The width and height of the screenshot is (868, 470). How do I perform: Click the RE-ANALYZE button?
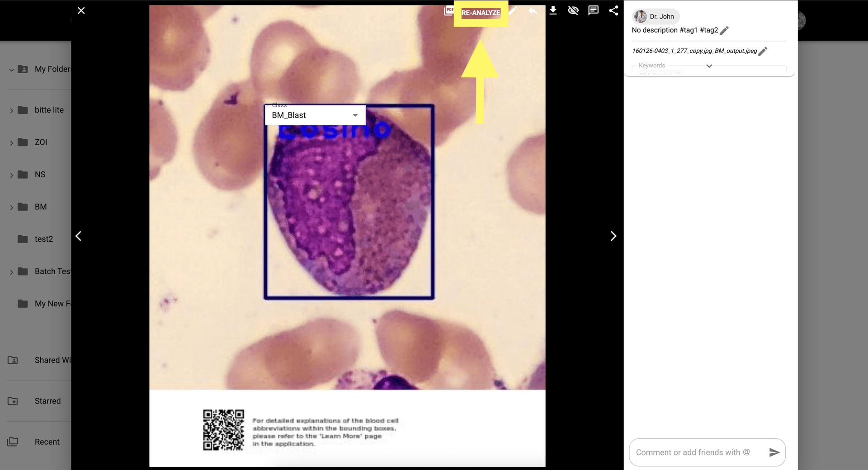tap(481, 13)
